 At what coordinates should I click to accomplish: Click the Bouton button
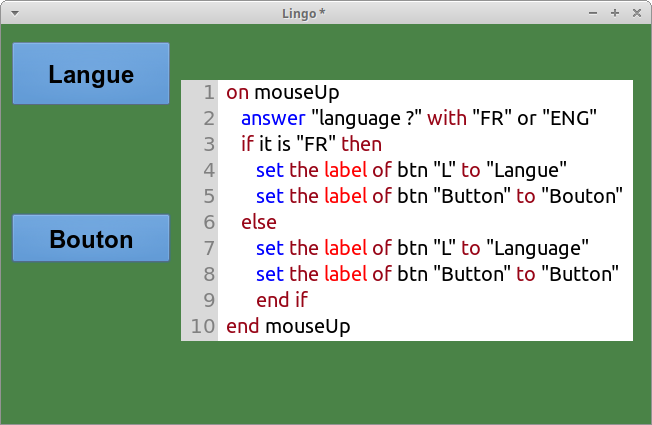(x=91, y=239)
